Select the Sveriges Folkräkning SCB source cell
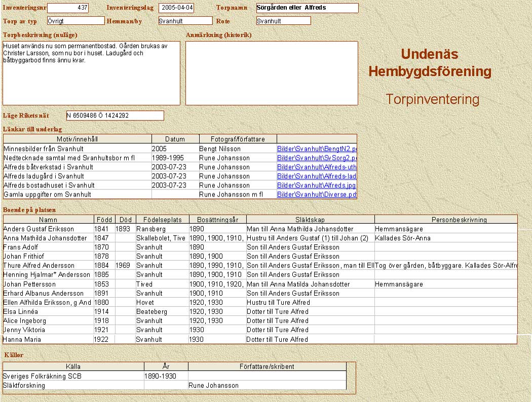 (73, 376)
